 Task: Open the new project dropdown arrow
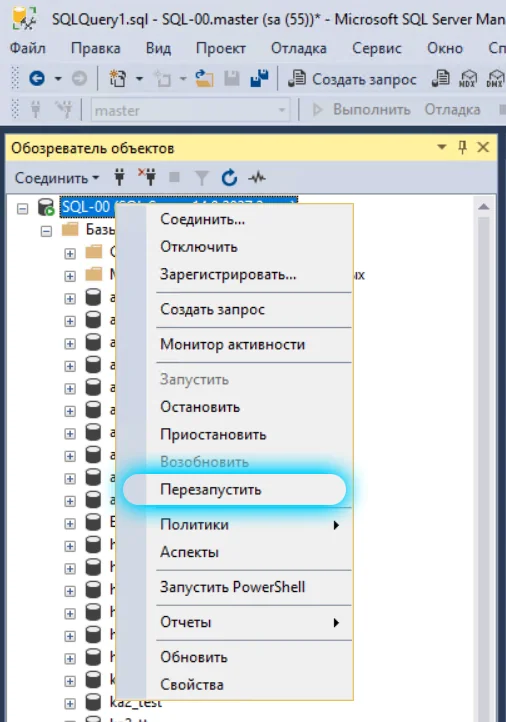139,79
